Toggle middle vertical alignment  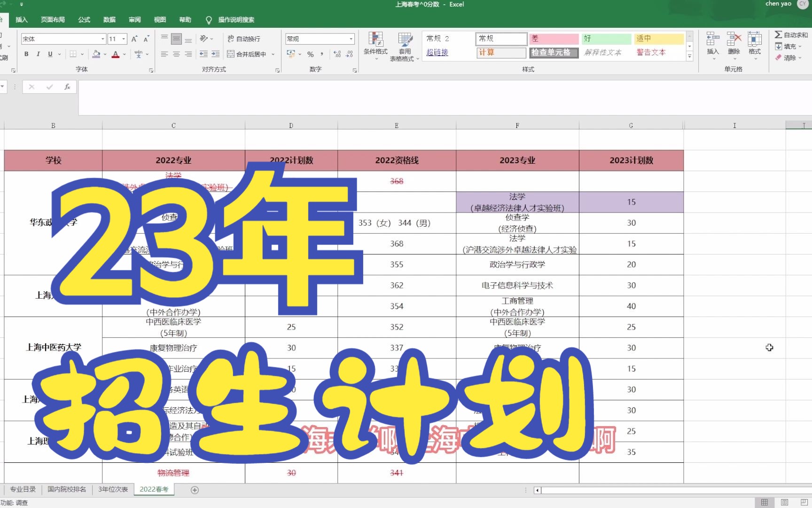click(x=176, y=39)
